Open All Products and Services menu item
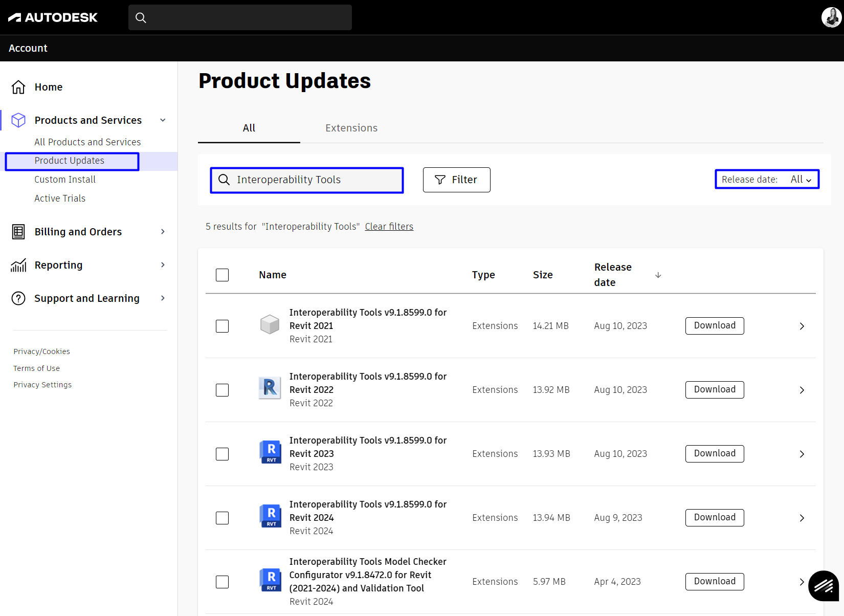 87,142
